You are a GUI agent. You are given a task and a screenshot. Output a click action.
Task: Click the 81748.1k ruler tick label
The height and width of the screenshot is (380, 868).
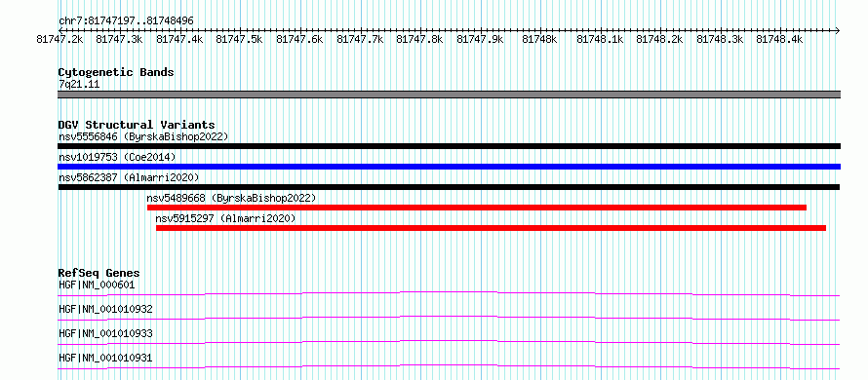point(600,39)
